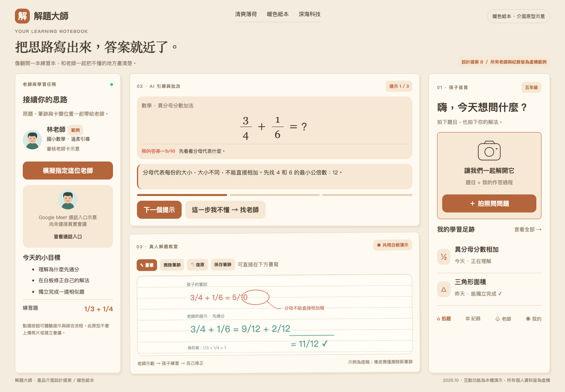Screen dimensions: 565x392
Task: Select 拍題 bottom navigation tab
Action: click(444, 319)
